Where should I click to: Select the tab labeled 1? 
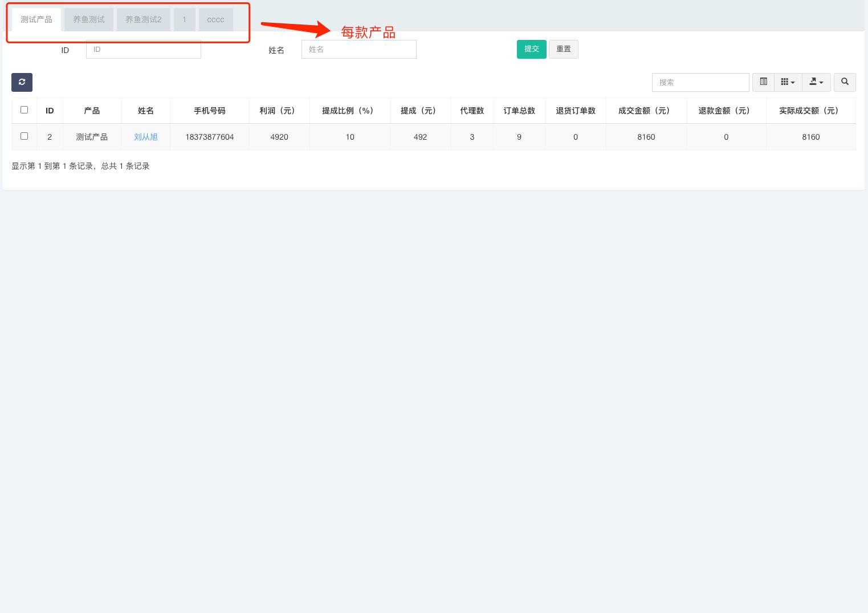[x=184, y=19]
